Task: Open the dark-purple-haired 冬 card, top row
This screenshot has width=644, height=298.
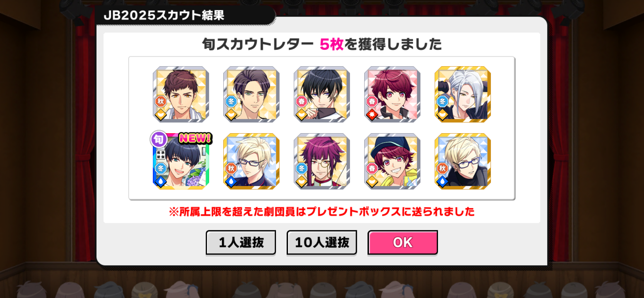Action: (251, 94)
